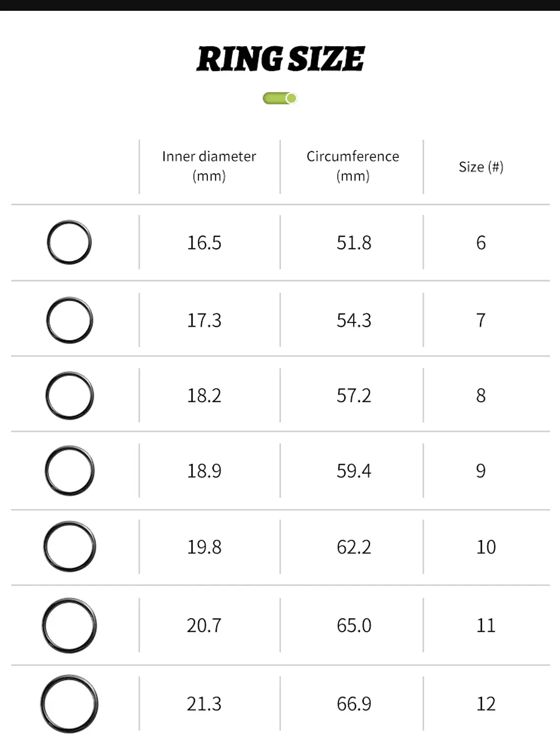
Task: Click the 21.3 inner diameter value
Action: pyautogui.click(x=204, y=704)
